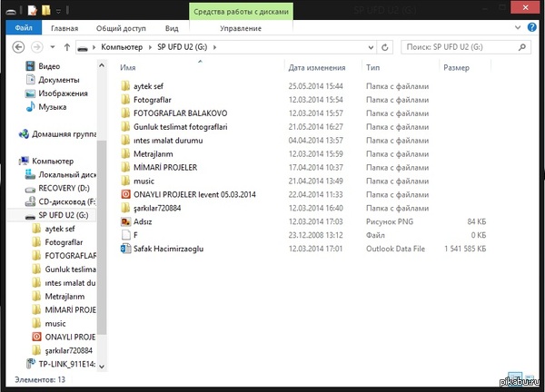This screenshot has width=545, height=392.
Task: Open the Управление tab
Action: click(x=241, y=28)
